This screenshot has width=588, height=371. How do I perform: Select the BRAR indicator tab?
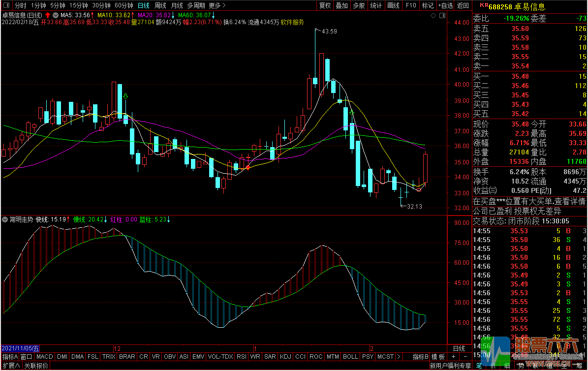(x=127, y=357)
